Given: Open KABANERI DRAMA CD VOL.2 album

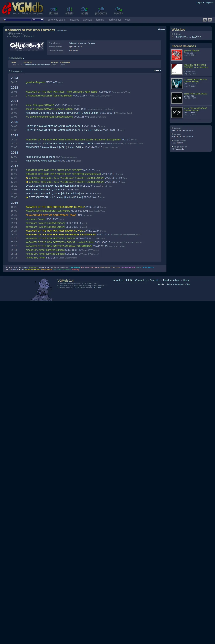Looking at the screenshot, I should [55, 207].
